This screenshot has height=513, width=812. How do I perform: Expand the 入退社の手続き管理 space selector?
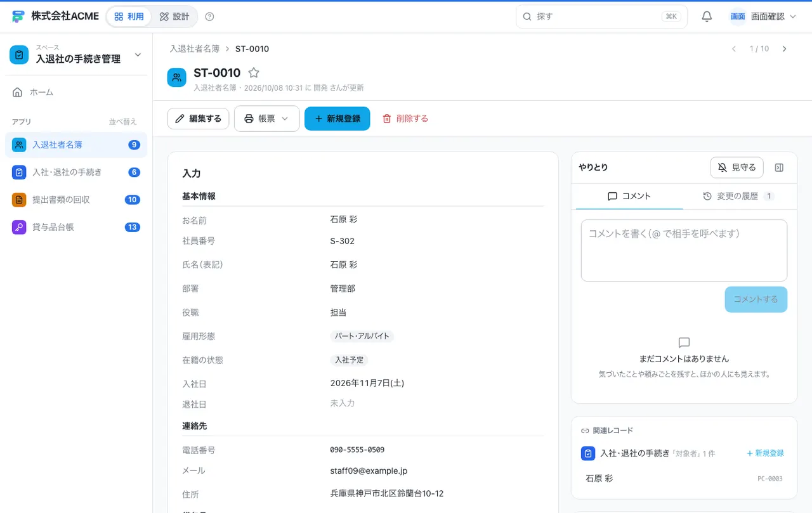coord(76,55)
